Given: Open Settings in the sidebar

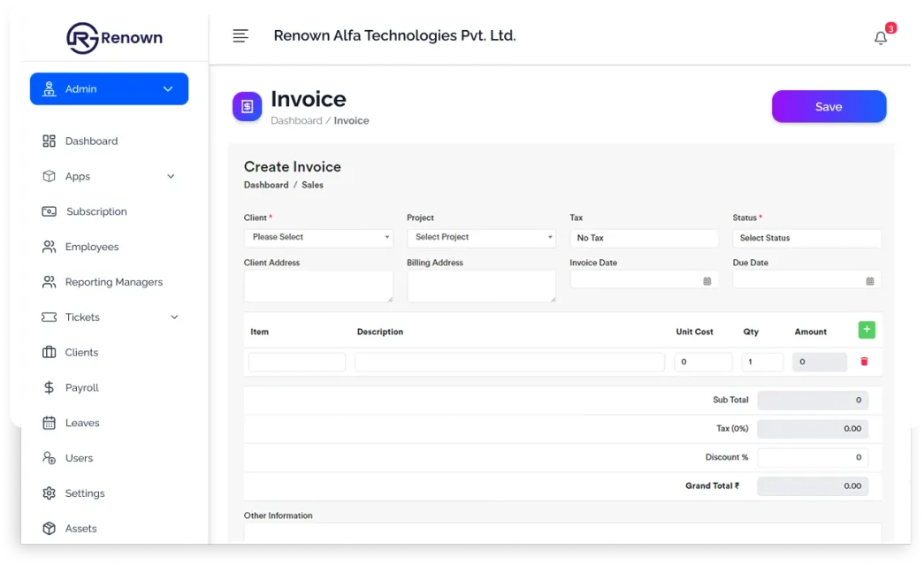Looking at the screenshot, I should pos(84,493).
